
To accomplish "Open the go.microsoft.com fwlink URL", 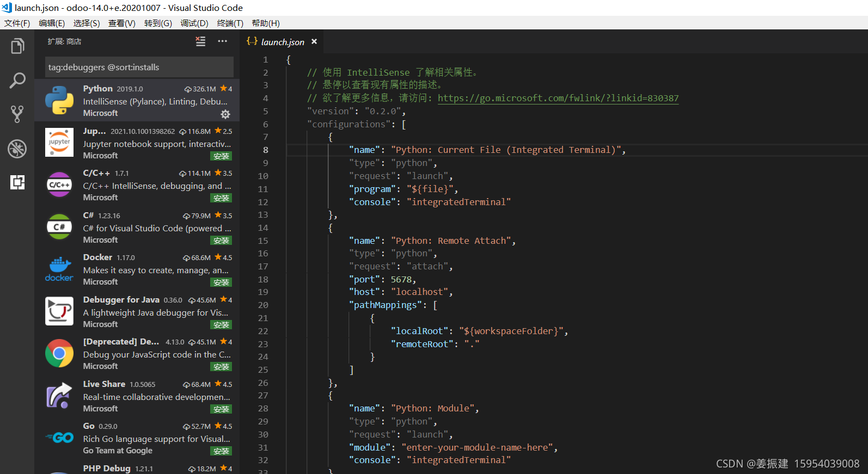I will 558,98.
